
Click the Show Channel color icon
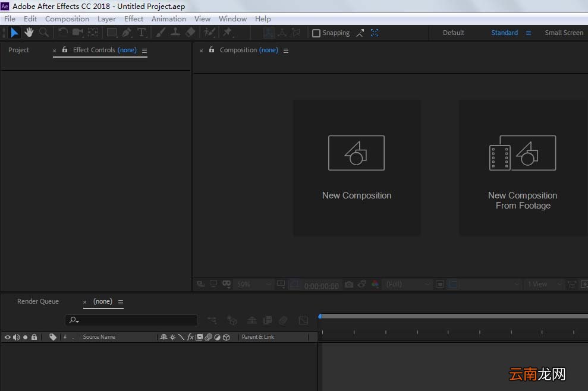[x=375, y=284]
